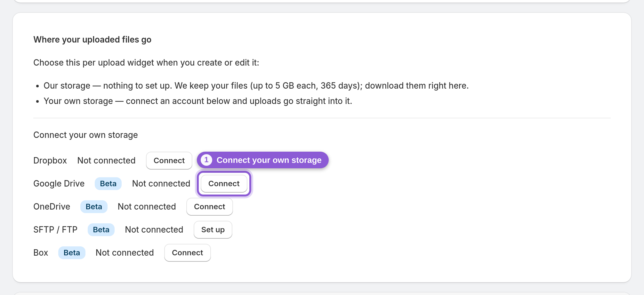Click the OneDrive 'Not connected' status
Screen dimensions: 644x295
(x=147, y=207)
